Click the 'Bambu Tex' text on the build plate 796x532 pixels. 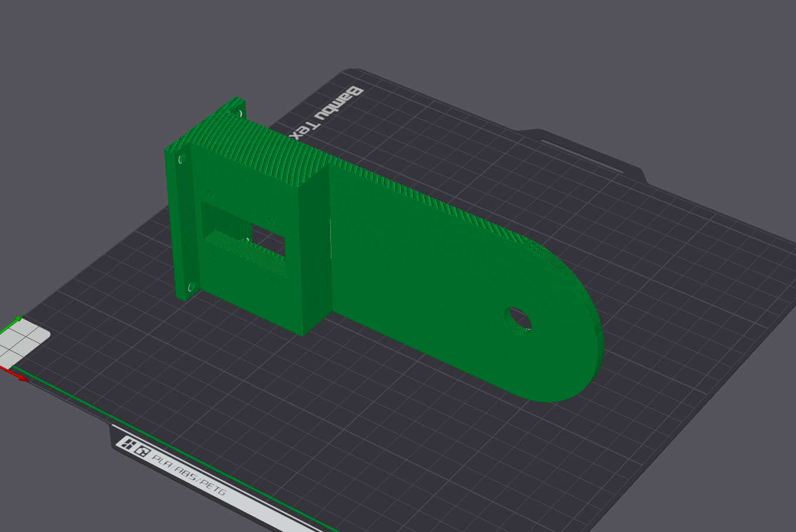click(x=327, y=112)
